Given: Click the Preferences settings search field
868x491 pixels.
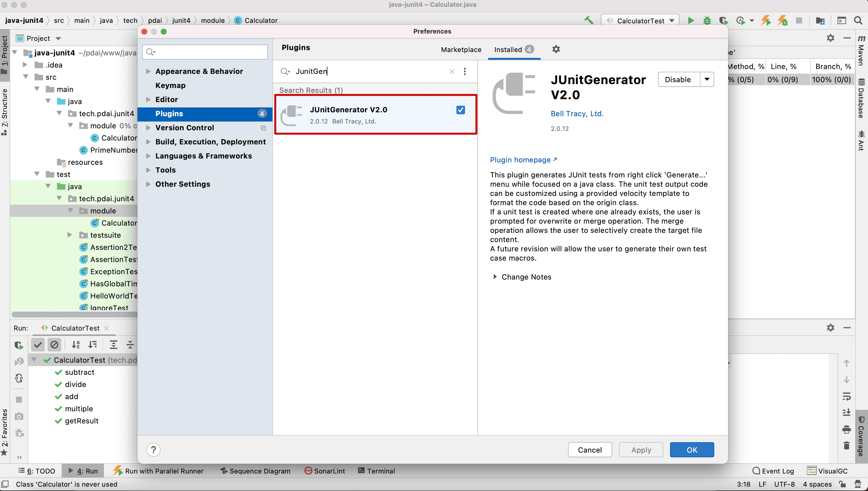Looking at the screenshot, I should (x=209, y=52).
